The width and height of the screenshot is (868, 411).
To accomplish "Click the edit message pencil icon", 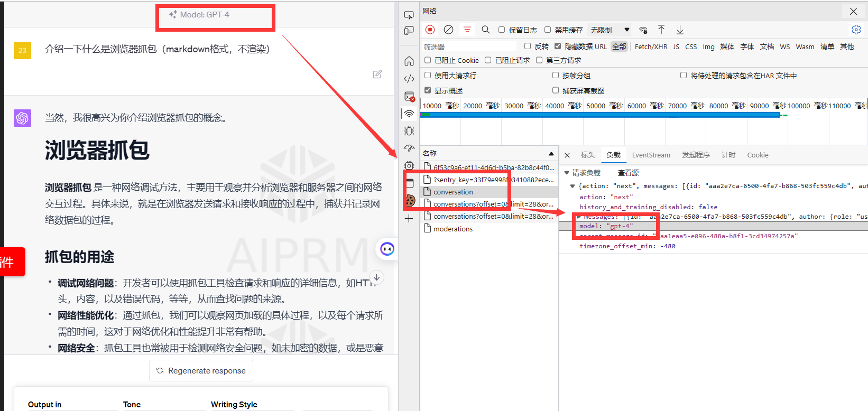I will click(377, 74).
